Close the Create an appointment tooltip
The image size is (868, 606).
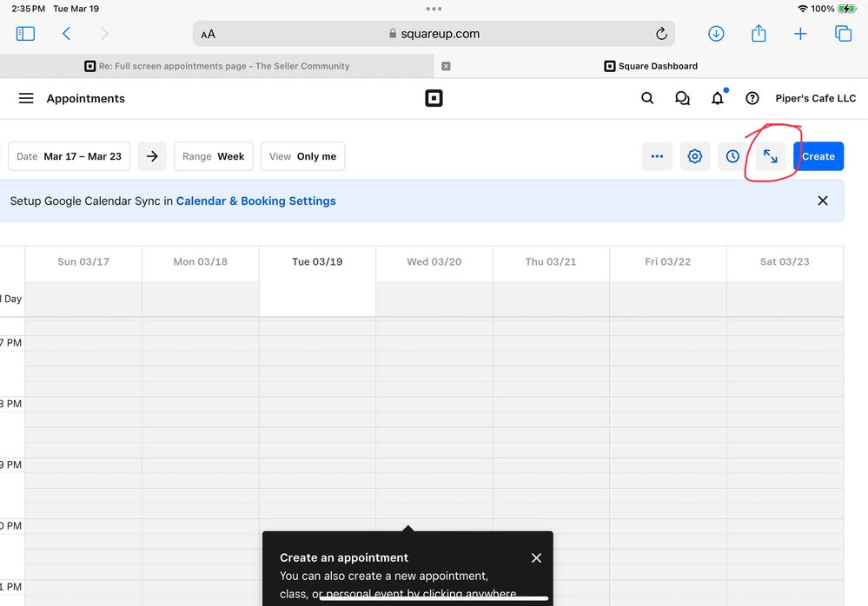(536, 558)
